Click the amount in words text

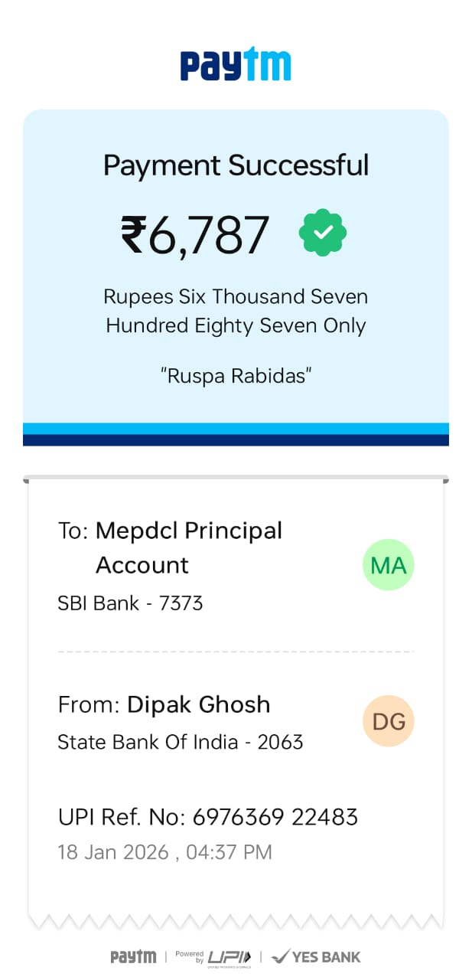236,311
